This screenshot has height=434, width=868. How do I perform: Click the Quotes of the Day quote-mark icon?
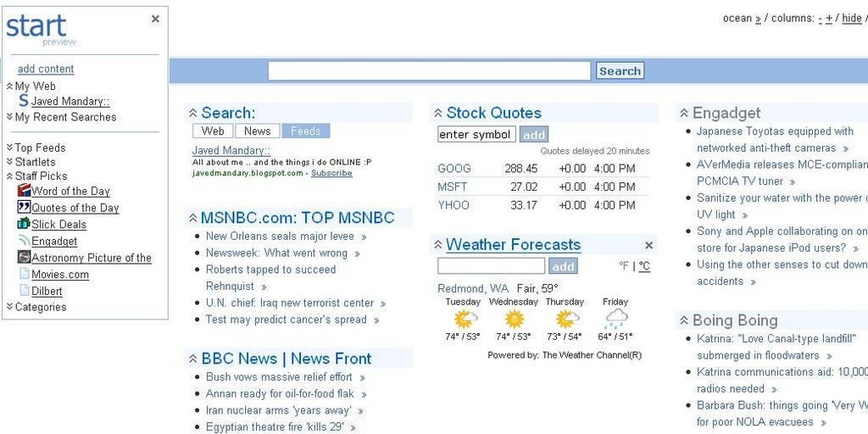point(24,207)
